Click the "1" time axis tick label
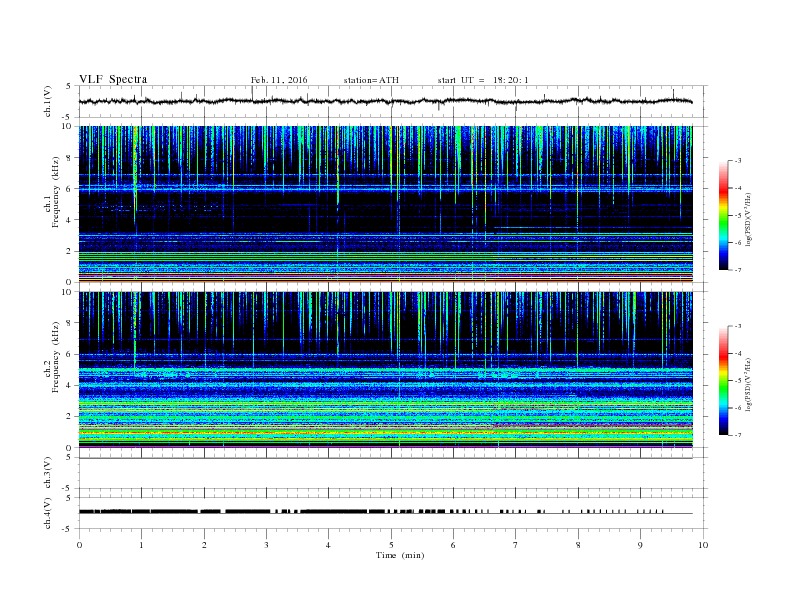The width and height of the screenshot is (792, 612). [141, 545]
